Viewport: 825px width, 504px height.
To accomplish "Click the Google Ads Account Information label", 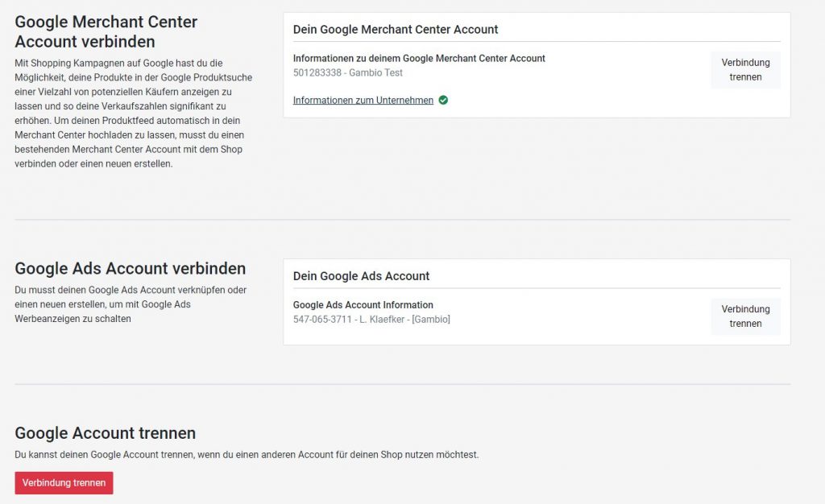I will (363, 305).
